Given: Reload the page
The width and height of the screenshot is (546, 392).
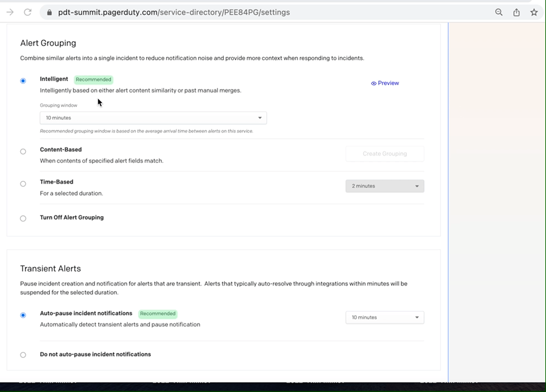Looking at the screenshot, I should tap(27, 12).
